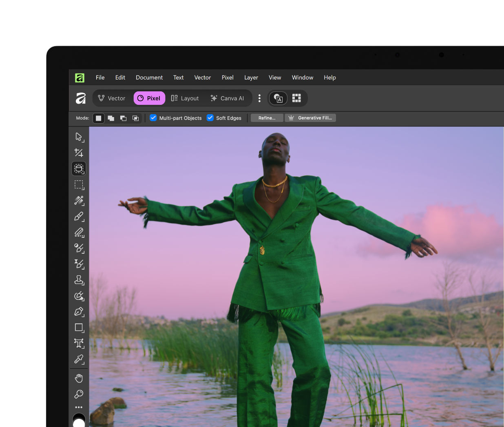Open the Vector menu

tap(203, 77)
